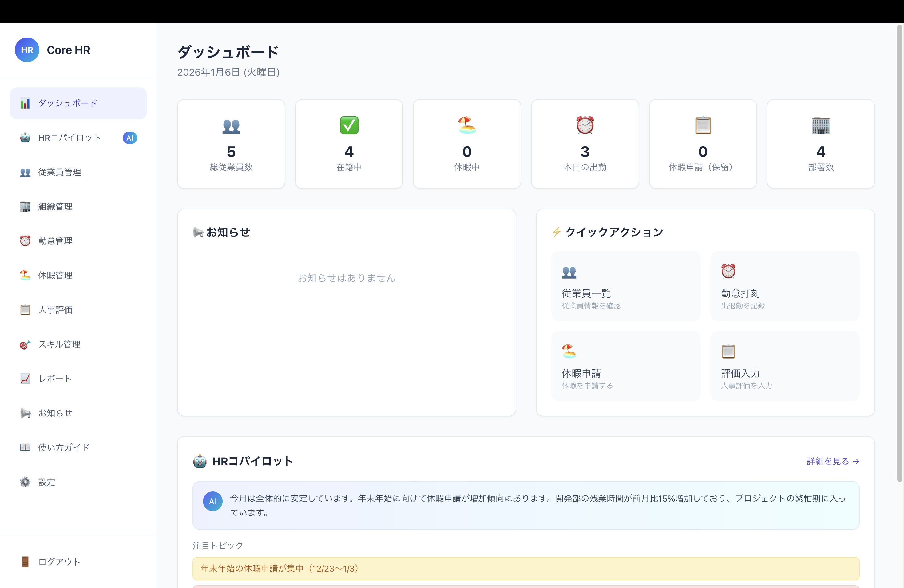Go to the レポート page
Viewport: 904px width, 588px height.
[x=55, y=379]
